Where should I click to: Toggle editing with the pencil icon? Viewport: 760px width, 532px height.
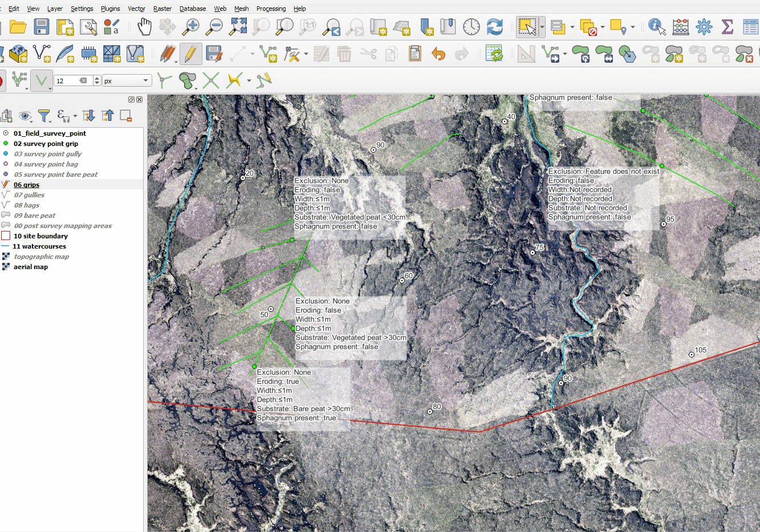coord(190,54)
